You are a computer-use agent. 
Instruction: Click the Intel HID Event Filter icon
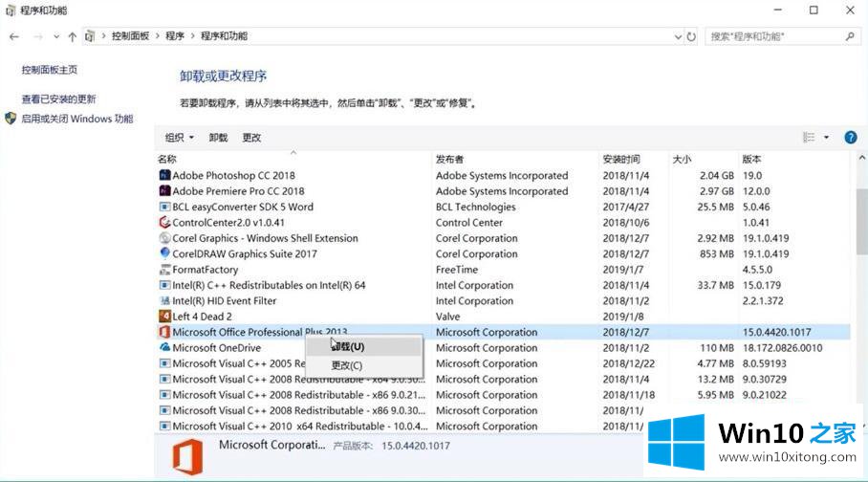click(x=164, y=300)
